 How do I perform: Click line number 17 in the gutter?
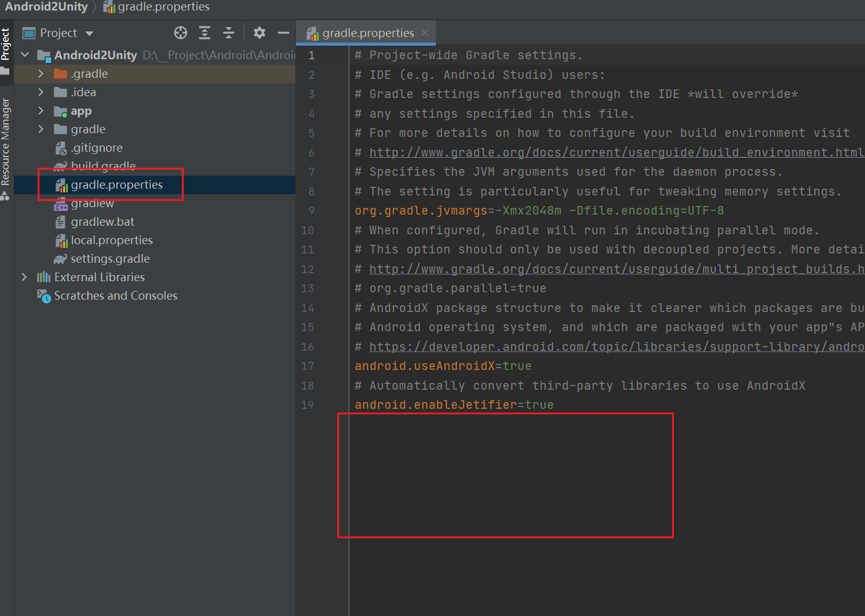[308, 366]
